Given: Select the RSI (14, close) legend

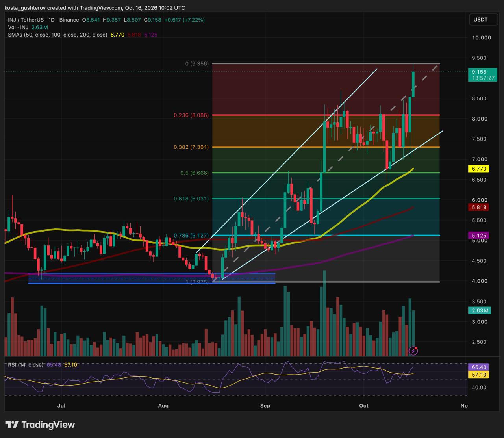Looking at the screenshot, I should point(26,365).
